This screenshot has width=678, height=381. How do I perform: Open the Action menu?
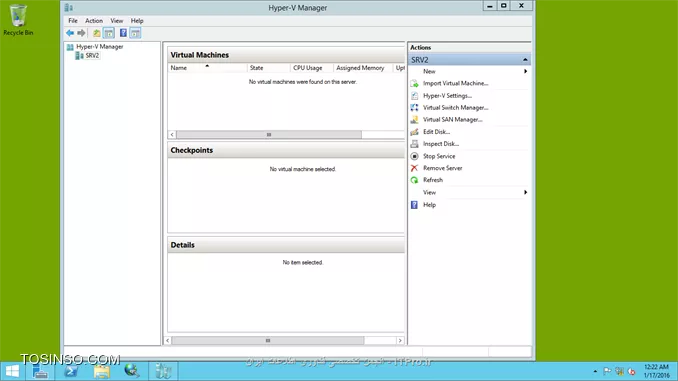(94, 21)
